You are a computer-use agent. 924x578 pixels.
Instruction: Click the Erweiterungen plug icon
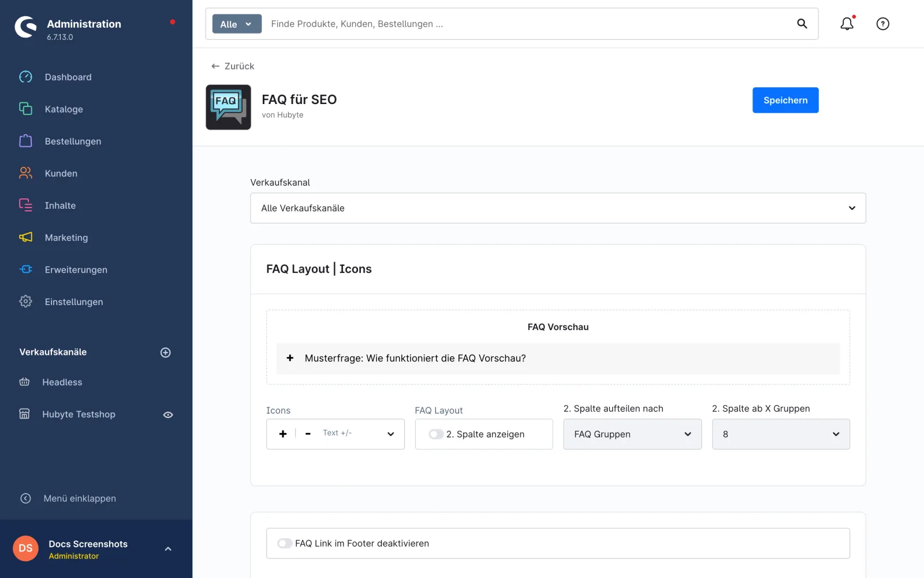(x=25, y=269)
